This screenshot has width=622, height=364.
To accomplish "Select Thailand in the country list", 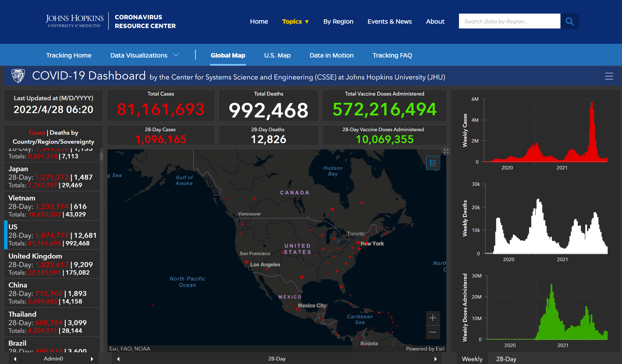I will click(x=52, y=322).
